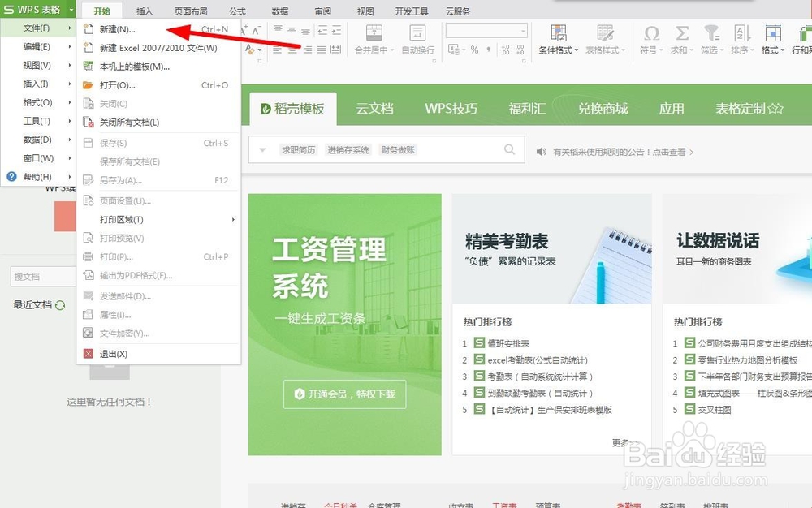Expand the 编辑(E) submenu
Image resolution: width=812 pixels, height=508 pixels.
(69, 46)
